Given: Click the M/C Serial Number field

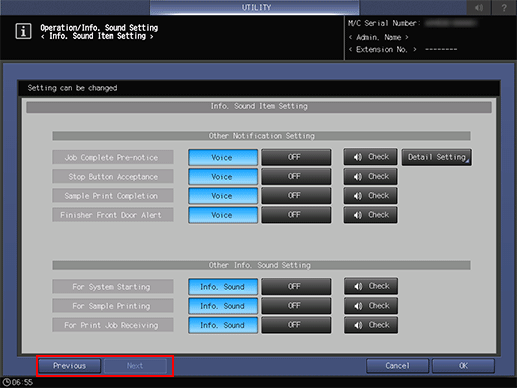Looking at the screenshot, I should pos(413,23).
